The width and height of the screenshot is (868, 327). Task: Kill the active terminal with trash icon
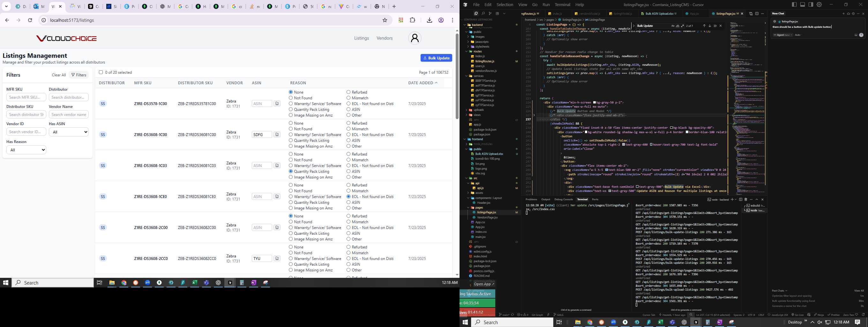coord(746,199)
